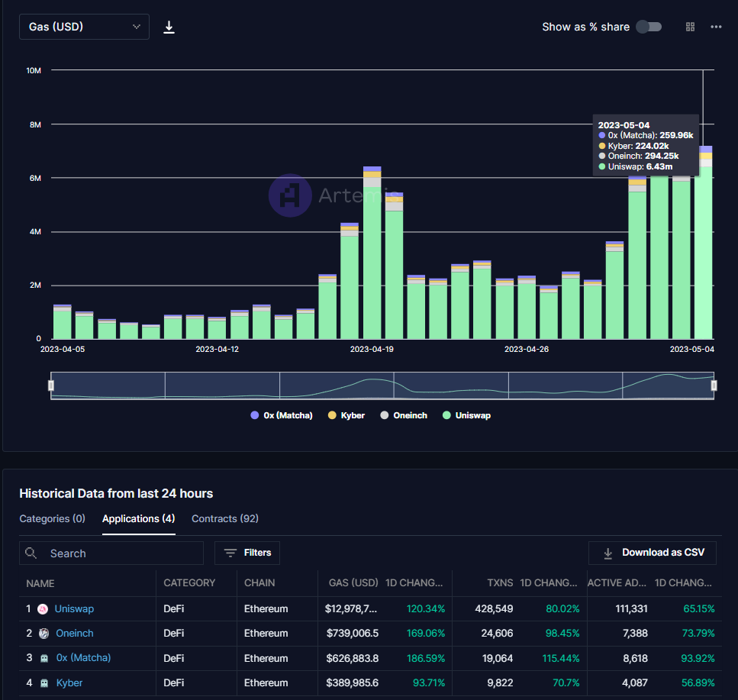Image resolution: width=738 pixels, height=700 pixels.
Task: Open the three-dot more options menu
Action: click(716, 27)
